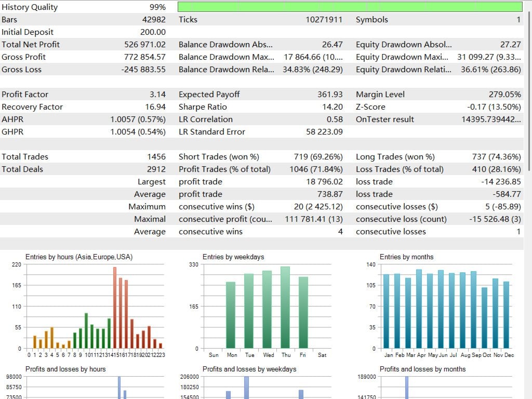Select the Margin Level value 279.05%
Viewport: 532px width, 399px height.
[x=507, y=94]
